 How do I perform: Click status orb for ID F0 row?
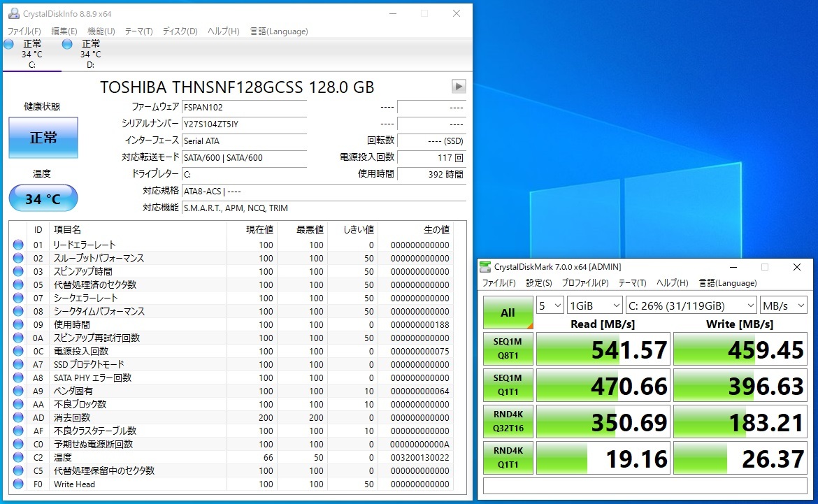[18, 484]
